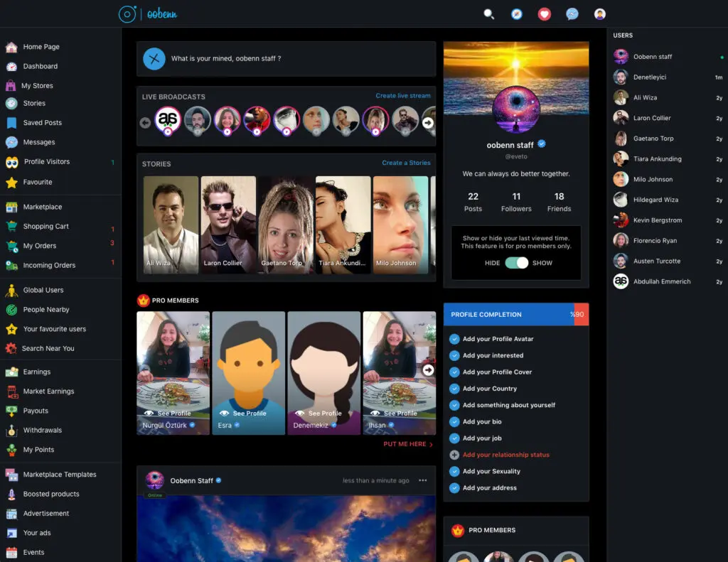This screenshot has width=728, height=562.
Task: Open the three-dot menu on Oobenn Staff post
Action: point(423,481)
